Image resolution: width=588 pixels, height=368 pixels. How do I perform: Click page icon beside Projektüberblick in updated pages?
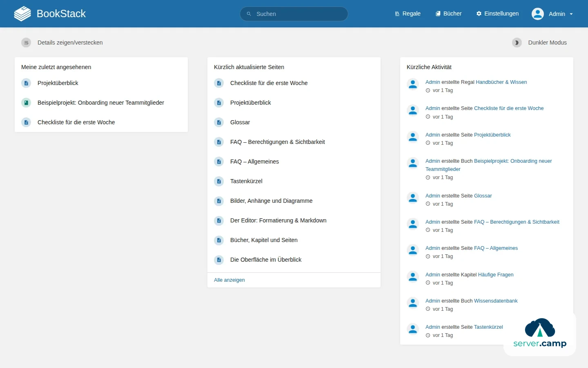tap(219, 103)
